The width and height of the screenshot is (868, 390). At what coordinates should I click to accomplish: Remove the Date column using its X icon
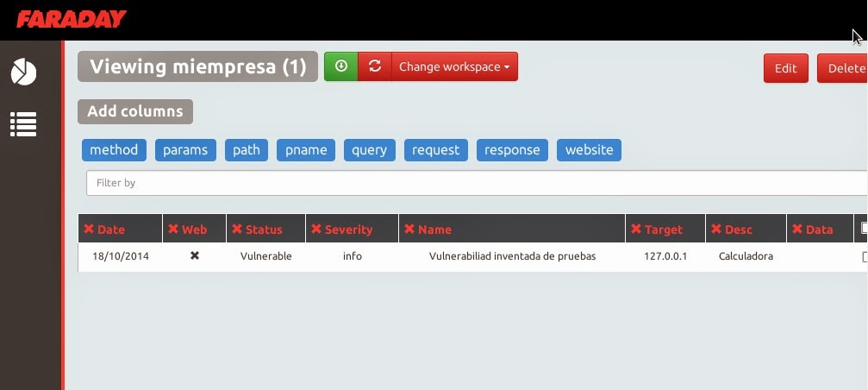click(x=88, y=230)
